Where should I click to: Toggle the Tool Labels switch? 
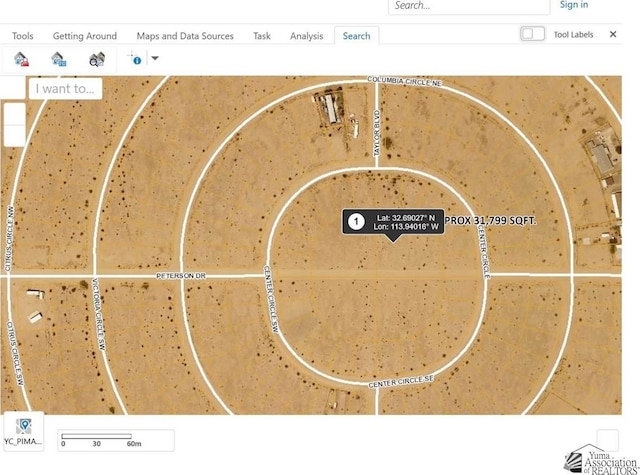[x=532, y=34]
